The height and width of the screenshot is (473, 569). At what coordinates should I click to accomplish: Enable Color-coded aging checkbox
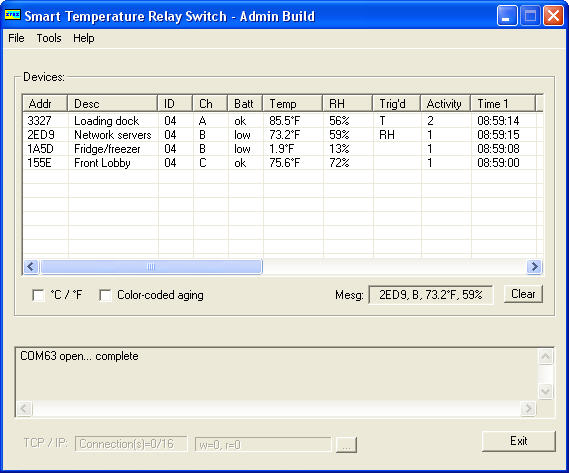coord(105,295)
